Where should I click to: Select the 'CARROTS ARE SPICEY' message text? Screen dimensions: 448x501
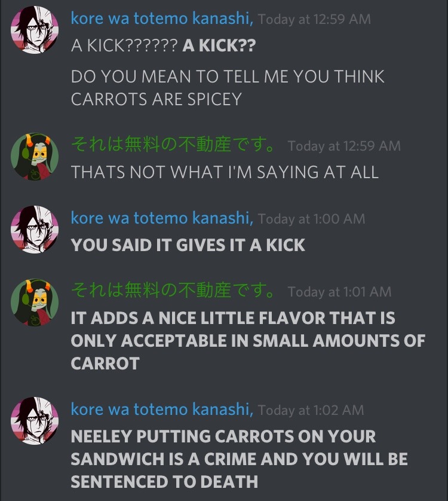point(228,87)
